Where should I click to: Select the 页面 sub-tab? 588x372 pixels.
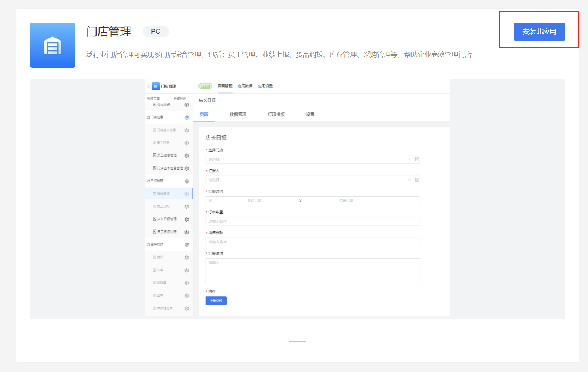[204, 114]
